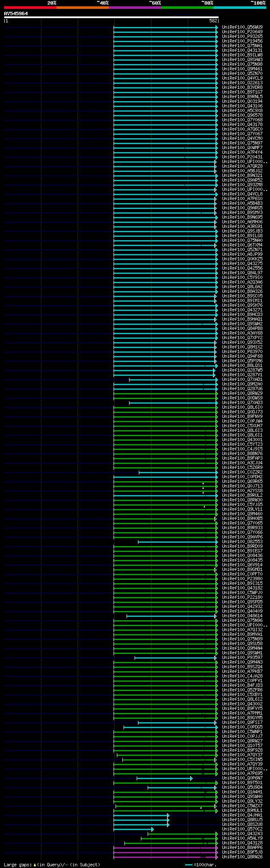This screenshot has height=868, width=270.
Task: Select the UniRef100_Q10T57 label
Action: coord(242,745)
